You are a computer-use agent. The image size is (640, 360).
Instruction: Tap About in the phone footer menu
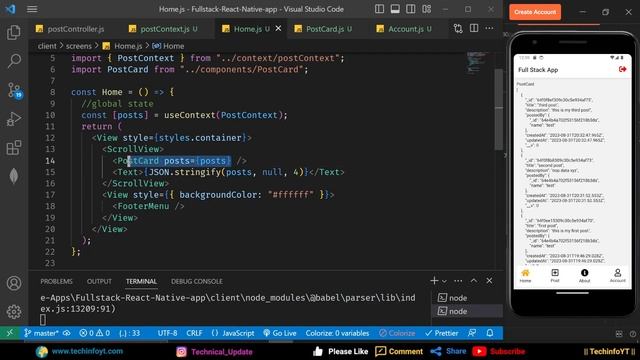[x=584, y=276]
